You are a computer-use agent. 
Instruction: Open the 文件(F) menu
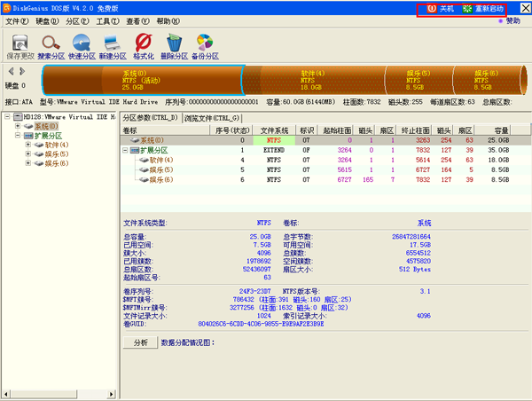point(17,21)
